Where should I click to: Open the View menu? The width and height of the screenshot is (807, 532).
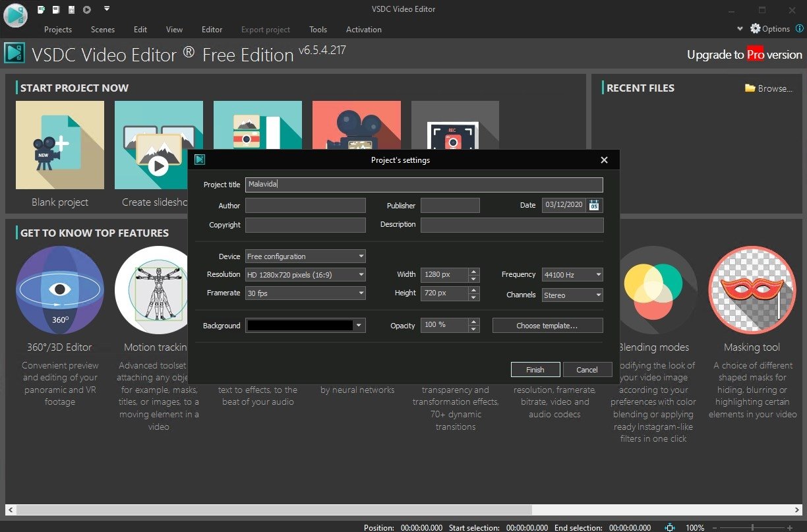click(x=175, y=29)
